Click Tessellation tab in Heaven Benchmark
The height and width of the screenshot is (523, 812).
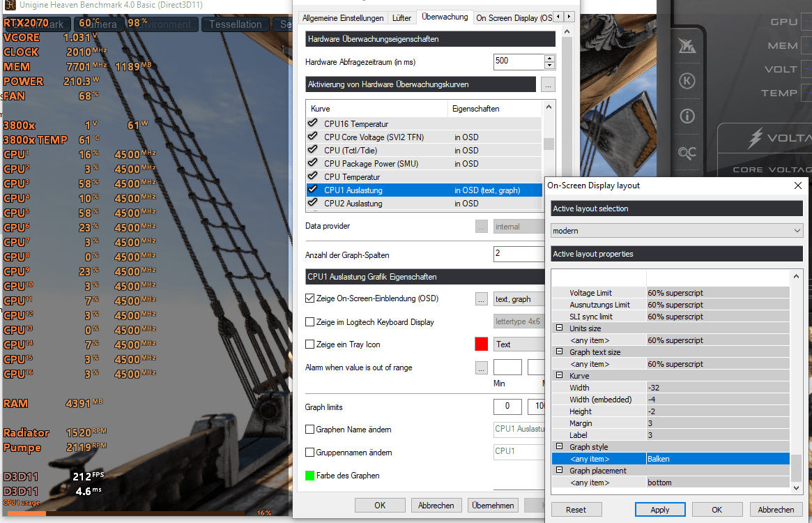pos(236,24)
